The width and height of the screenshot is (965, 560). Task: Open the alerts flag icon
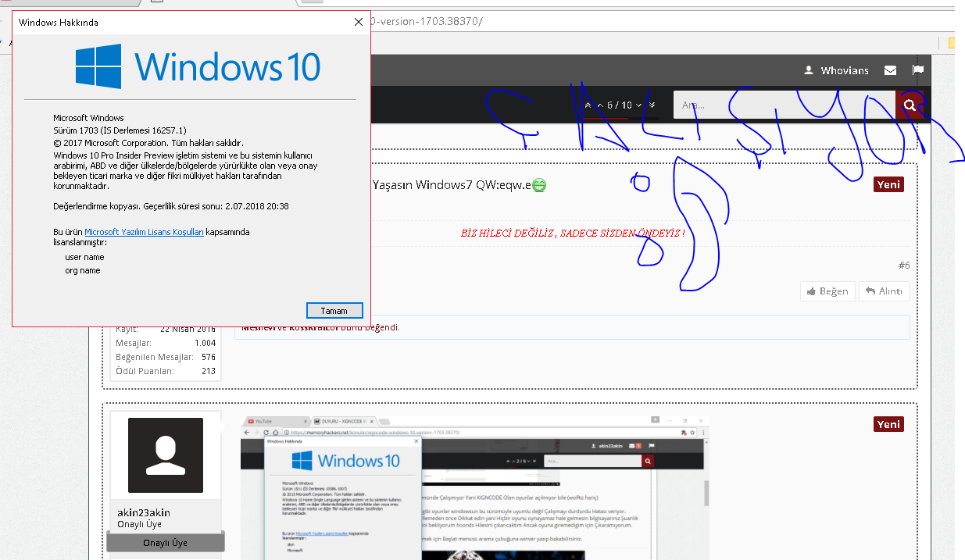click(x=918, y=70)
